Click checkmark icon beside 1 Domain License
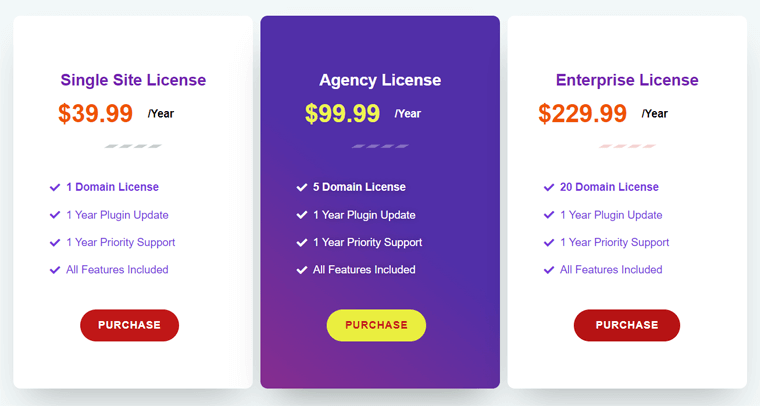This screenshot has width=760, height=406. click(x=55, y=187)
